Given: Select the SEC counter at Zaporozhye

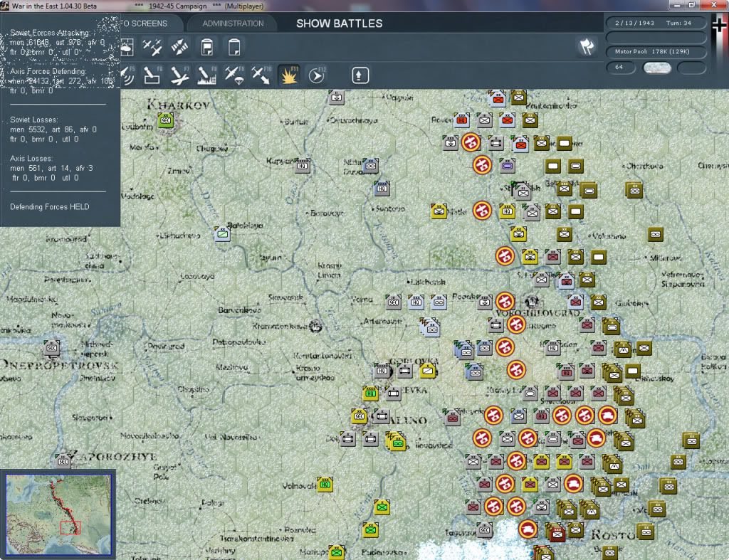Looking at the screenshot, I should point(63,461).
